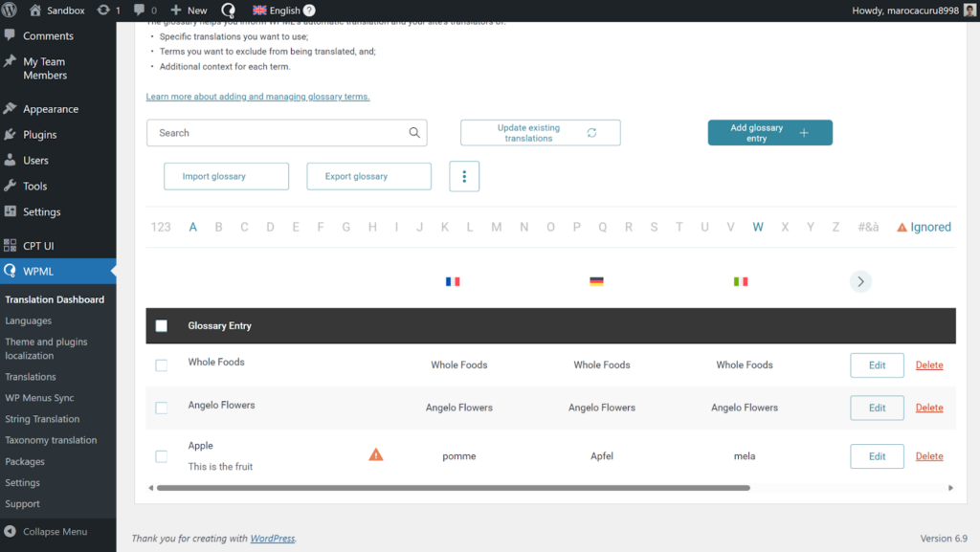
Task: Open WPML in the sidebar menu
Action: [x=58, y=271]
